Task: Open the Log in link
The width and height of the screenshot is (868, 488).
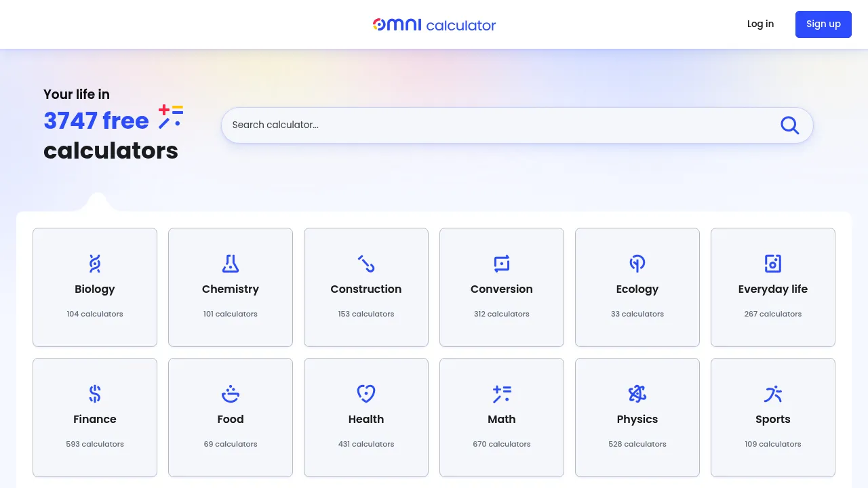Action: point(760,24)
